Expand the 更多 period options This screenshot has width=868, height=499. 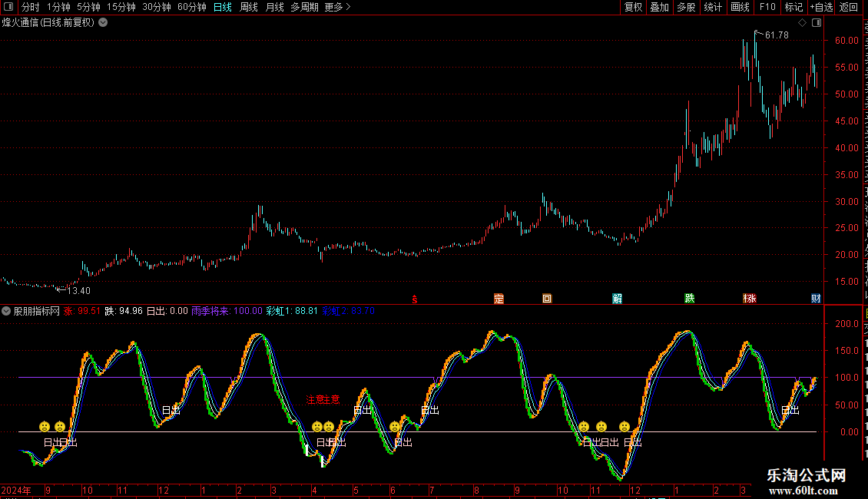(337, 7)
